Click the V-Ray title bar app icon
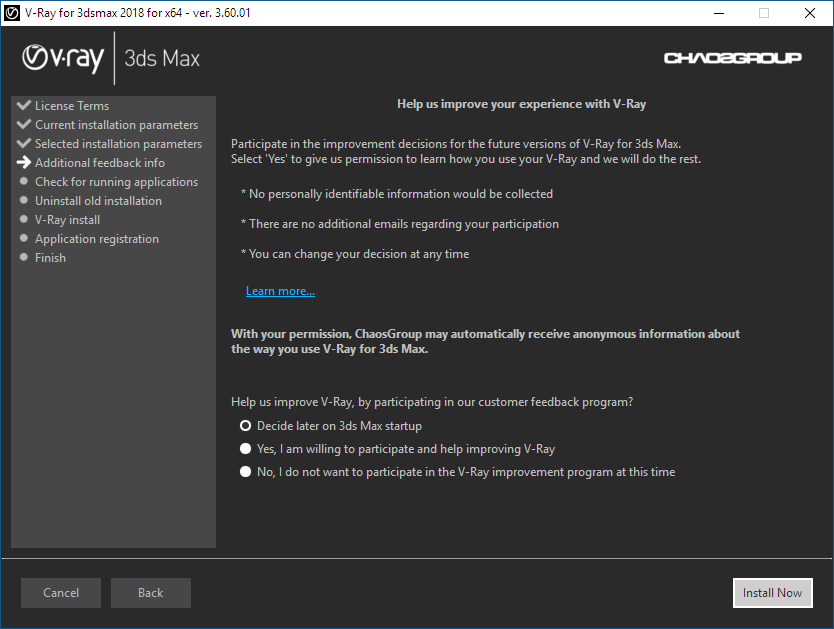Screen dimensions: 834x629 pyautogui.click(x=13, y=13)
